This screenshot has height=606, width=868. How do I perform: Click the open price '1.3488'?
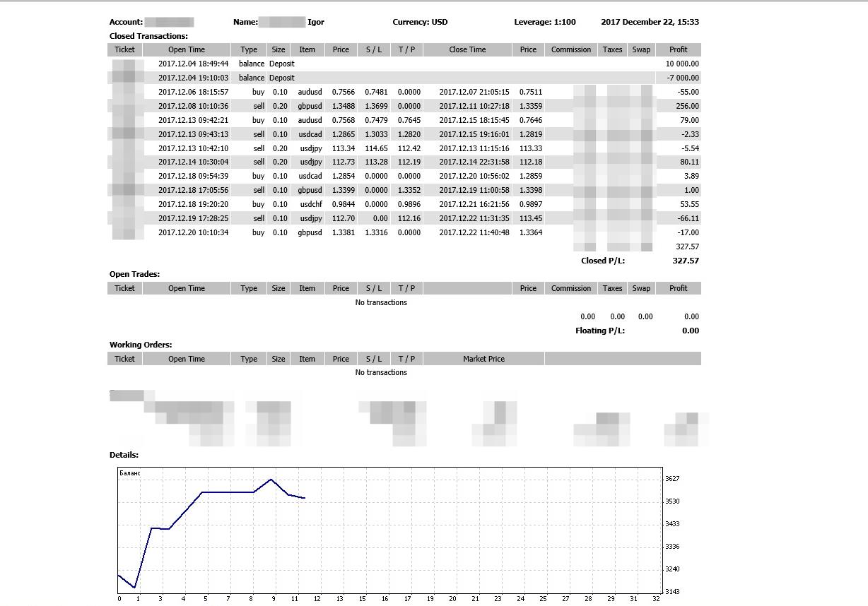pyautogui.click(x=344, y=106)
